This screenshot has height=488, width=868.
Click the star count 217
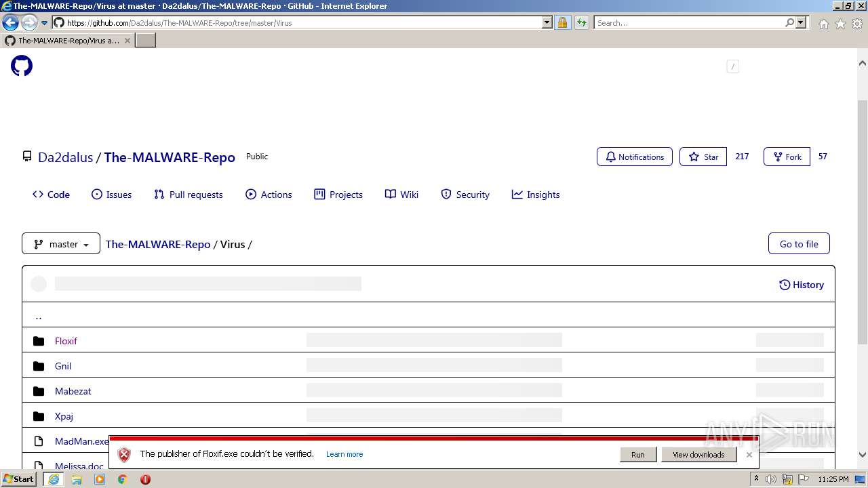(742, 157)
